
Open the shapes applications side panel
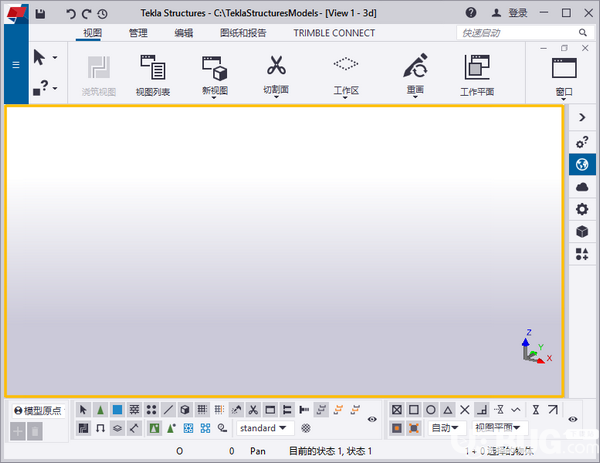tap(582, 254)
